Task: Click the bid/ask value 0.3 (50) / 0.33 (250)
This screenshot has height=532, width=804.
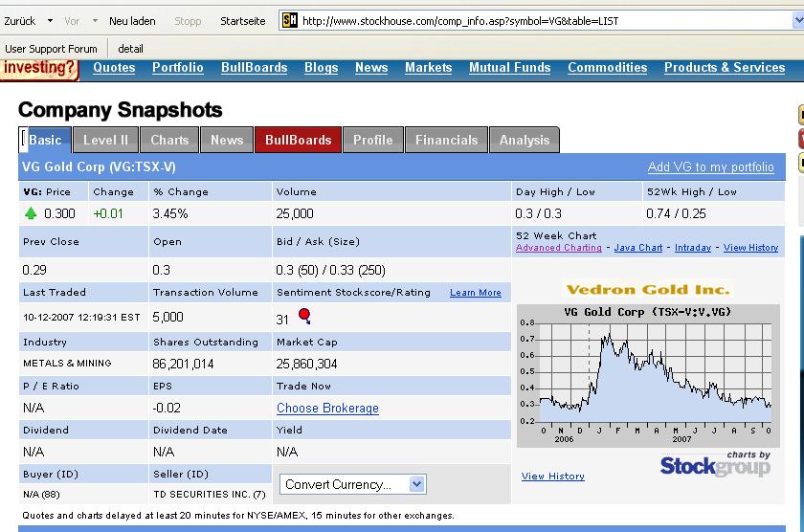Action: (x=331, y=270)
